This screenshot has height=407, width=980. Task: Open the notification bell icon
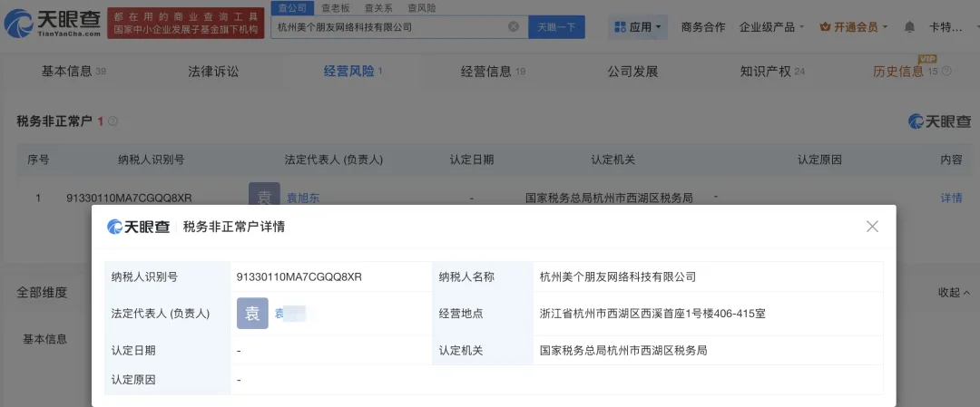tap(909, 27)
